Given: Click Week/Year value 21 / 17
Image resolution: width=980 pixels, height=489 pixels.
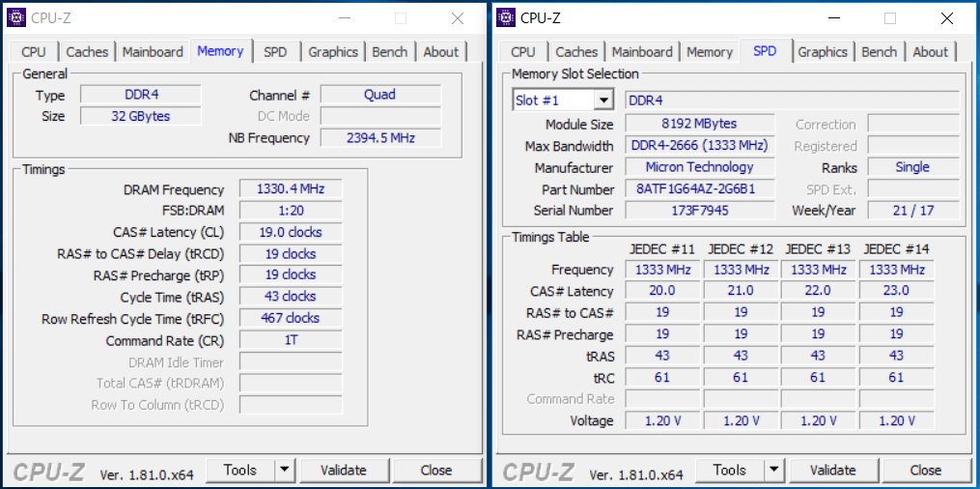Looking at the screenshot, I should (x=913, y=210).
